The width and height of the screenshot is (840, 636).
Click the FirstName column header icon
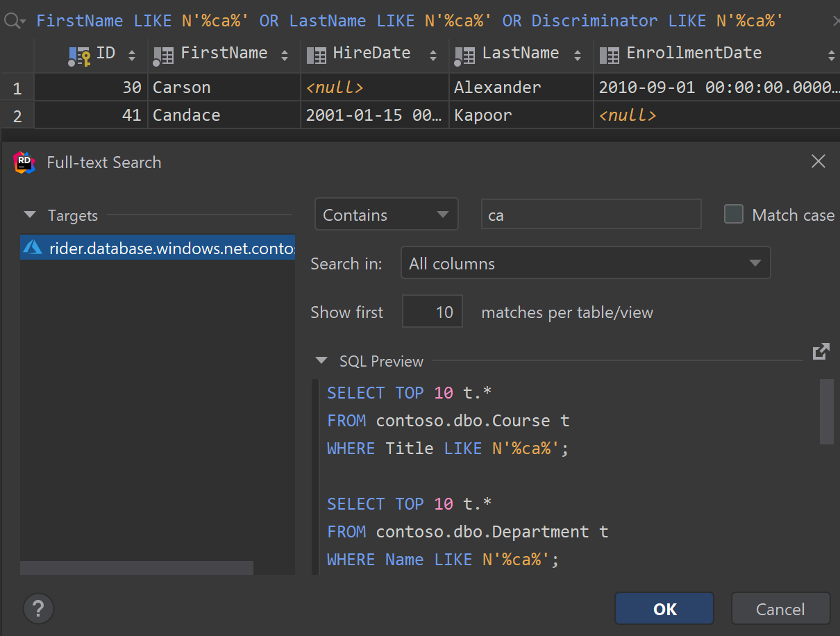click(x=163, y=55)
